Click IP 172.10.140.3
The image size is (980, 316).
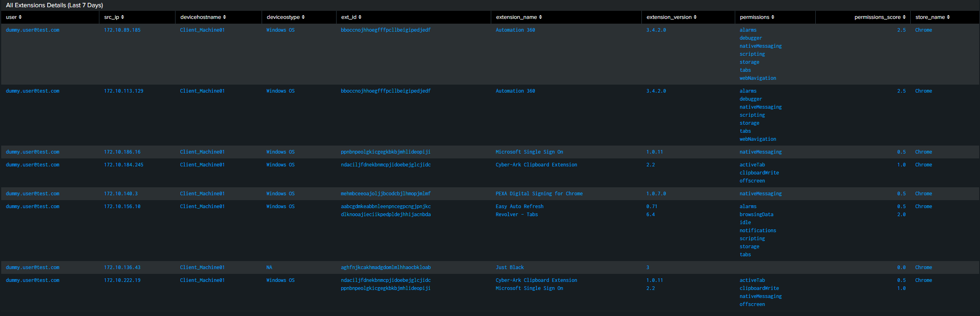coord(121,194)
